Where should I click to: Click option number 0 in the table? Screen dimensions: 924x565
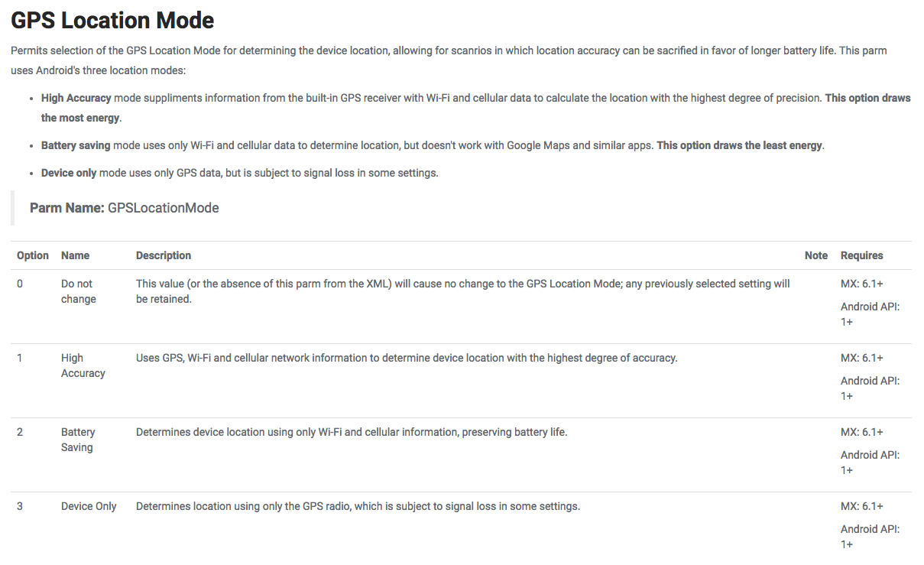click(x=20, y=284)
